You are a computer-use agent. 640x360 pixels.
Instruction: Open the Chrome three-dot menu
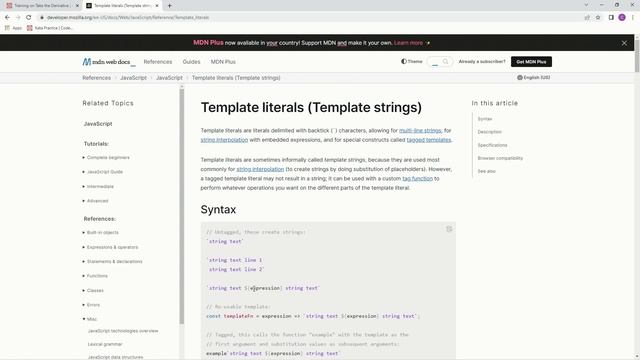tap(633, 18)
